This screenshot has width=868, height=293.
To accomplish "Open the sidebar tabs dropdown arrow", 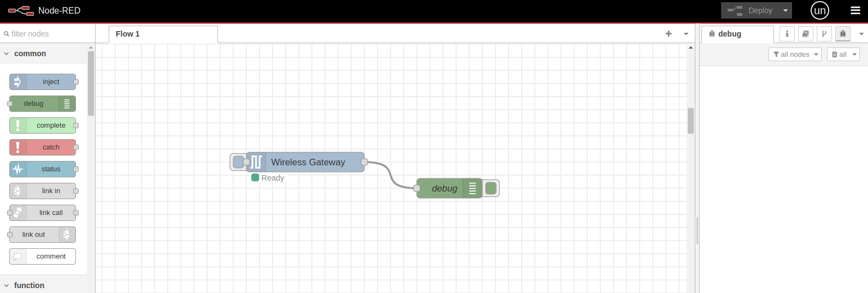I will [861, 34].
